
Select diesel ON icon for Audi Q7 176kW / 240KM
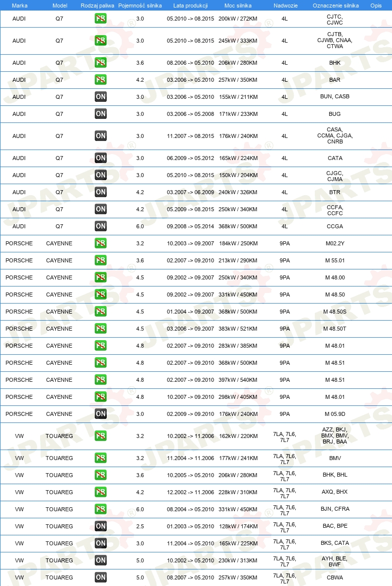tap(100, 135)
